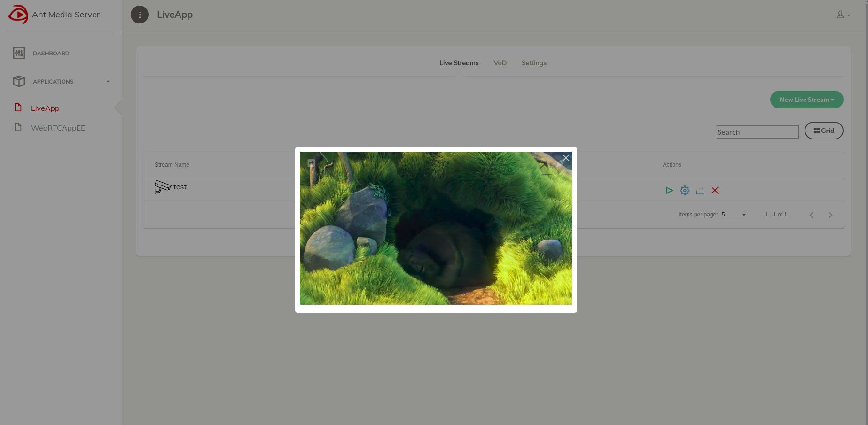This screenshot has height=425, width=868.
Task: Open the New Live Stream dropdown
Action: [x=806, y=100]
